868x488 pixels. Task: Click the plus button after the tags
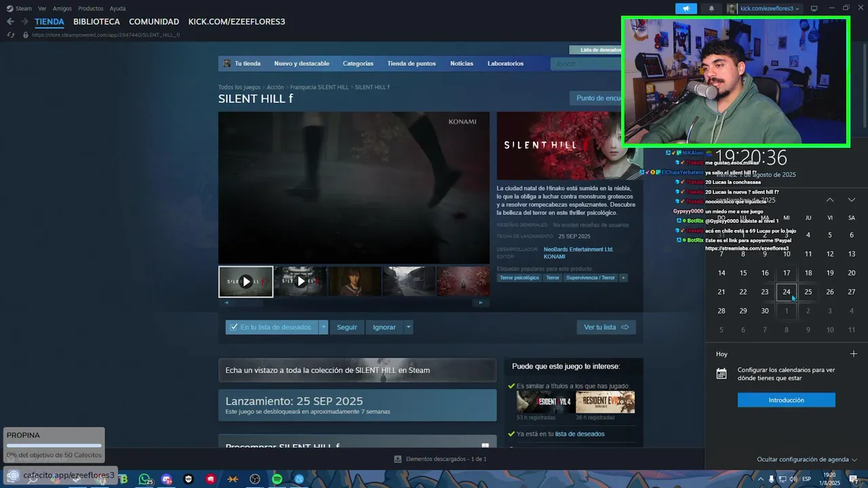pyautogui.click(x=623, y=278)
